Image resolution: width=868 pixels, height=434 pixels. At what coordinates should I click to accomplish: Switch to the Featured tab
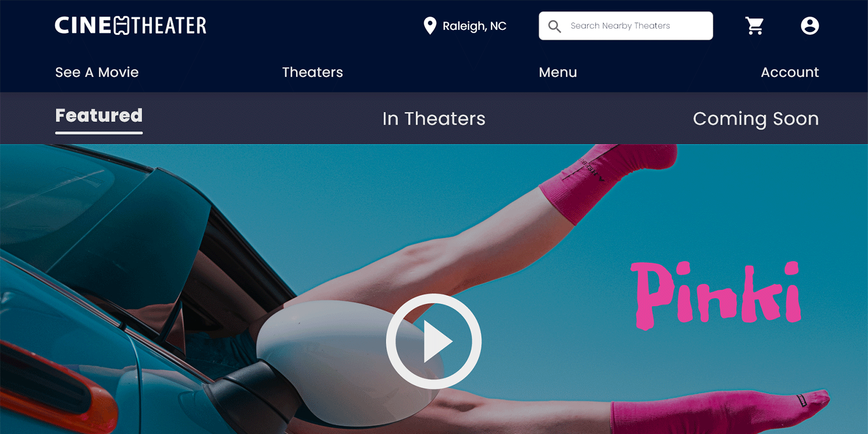(x=99, y=116)
